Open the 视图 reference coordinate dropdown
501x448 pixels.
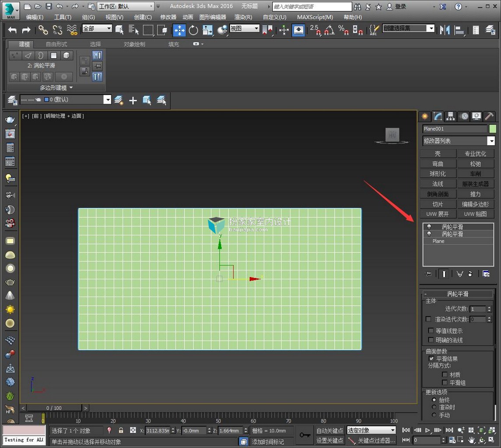coord(245,28)
